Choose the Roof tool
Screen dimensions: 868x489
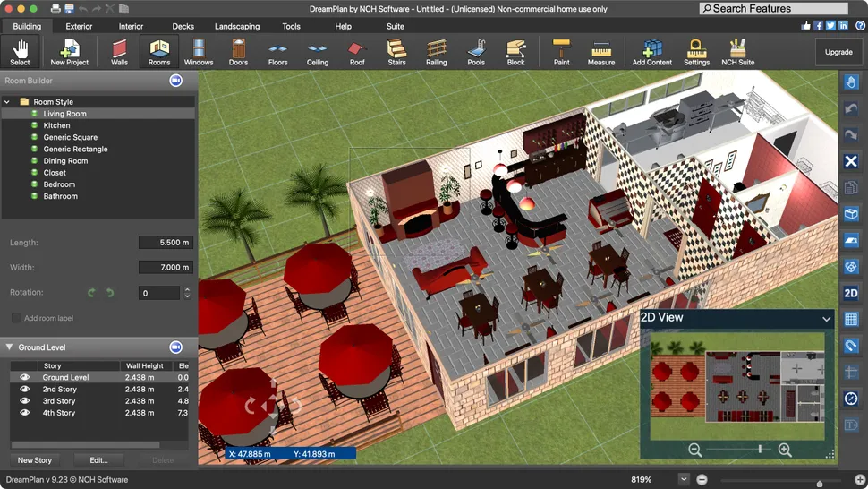tap(357, 52)
